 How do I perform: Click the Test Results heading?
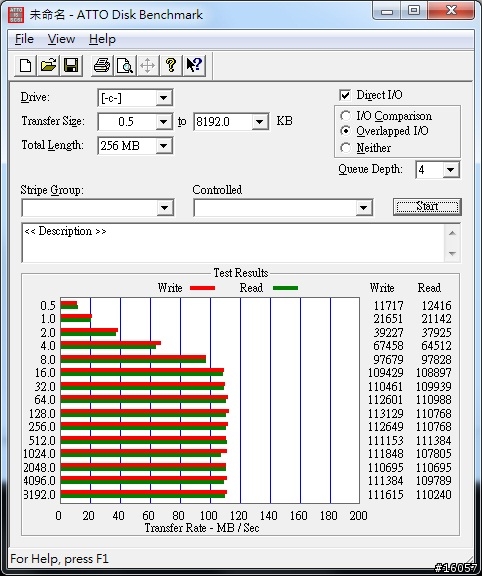241,273
